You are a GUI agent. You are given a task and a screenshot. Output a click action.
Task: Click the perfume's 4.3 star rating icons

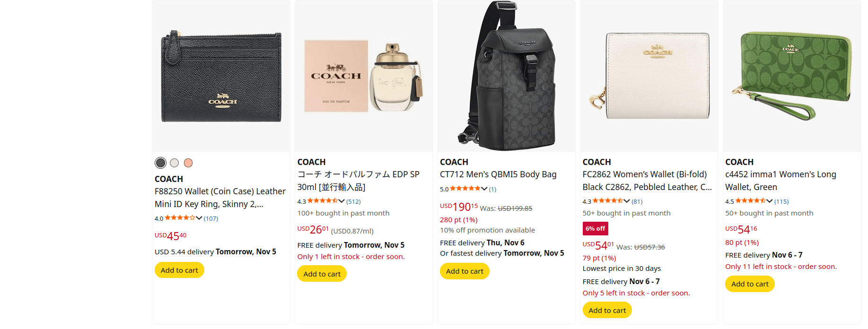point(322,201)
